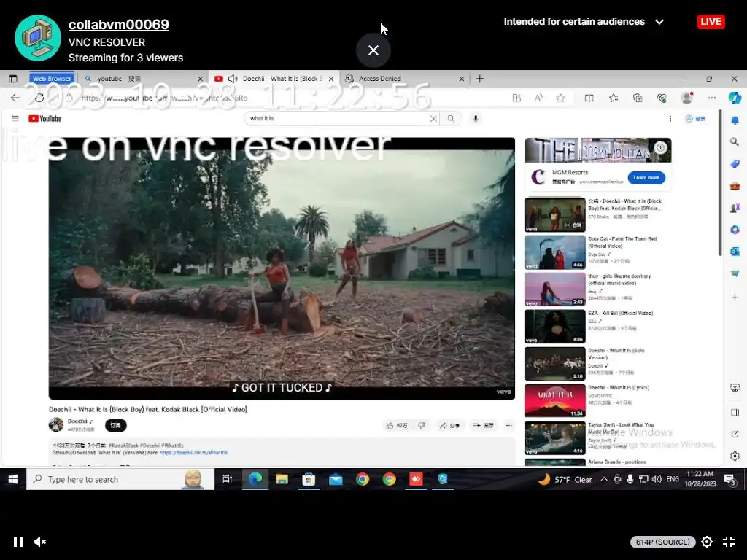Toggle Read Aloud in Edge toolbar
The image size is (747, 560).
click(539, 98)
